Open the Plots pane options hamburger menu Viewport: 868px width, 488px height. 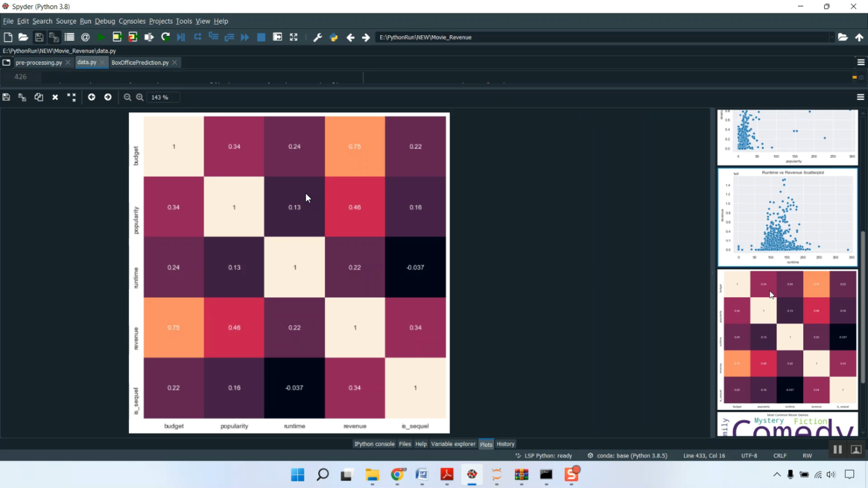[x=860, y=97]
